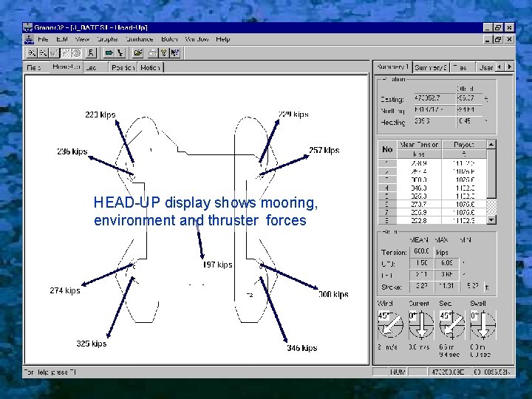Open the Graphs menu
Viewport: 532px width, 399px height.
tap(107, 39)
